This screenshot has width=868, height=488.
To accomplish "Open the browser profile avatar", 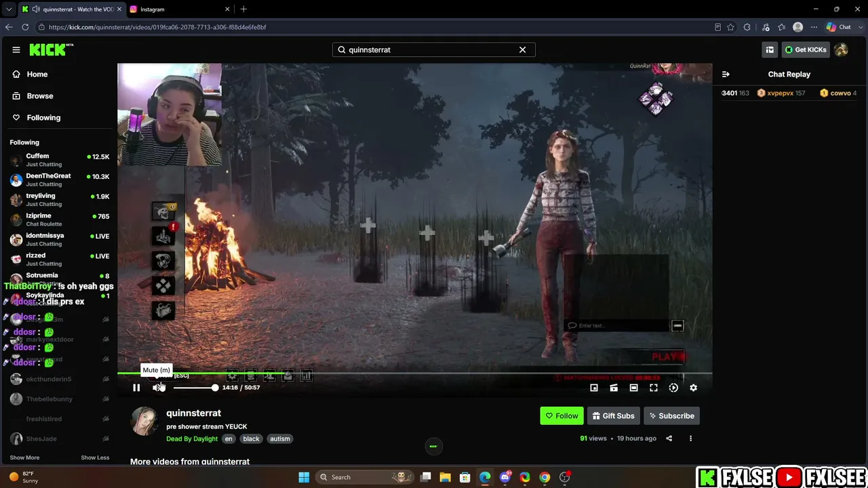I will pyautogui.click(x=798, y=27).
